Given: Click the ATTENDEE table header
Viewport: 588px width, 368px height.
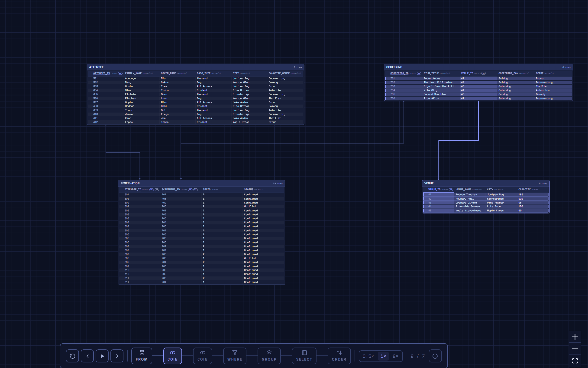Looking at the screenshot, I should (x=195, y=67).
